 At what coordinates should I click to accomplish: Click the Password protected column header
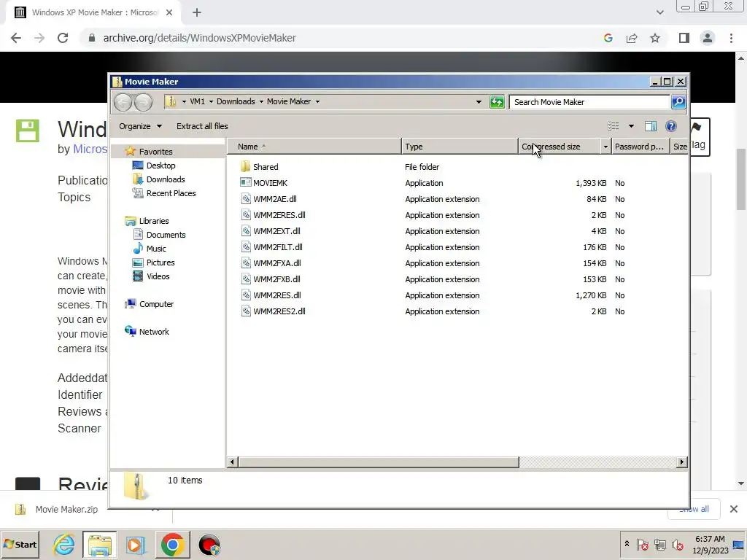pos(640,147)
